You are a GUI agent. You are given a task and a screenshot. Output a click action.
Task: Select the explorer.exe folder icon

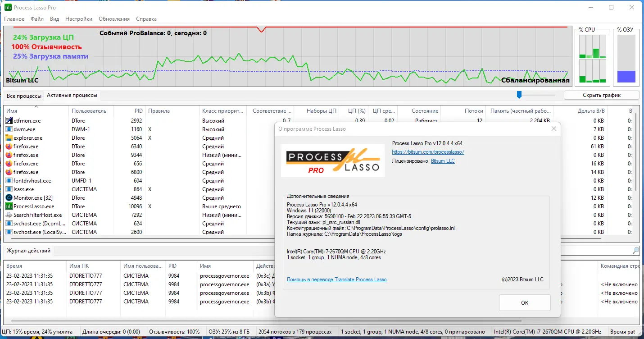tap(9, 137)
